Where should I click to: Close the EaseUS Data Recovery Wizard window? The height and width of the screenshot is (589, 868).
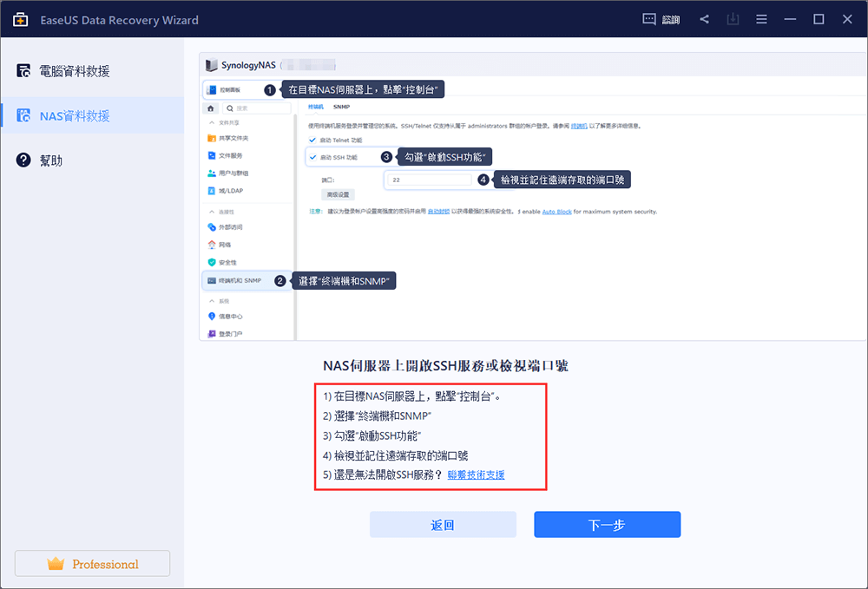point(847,19)
